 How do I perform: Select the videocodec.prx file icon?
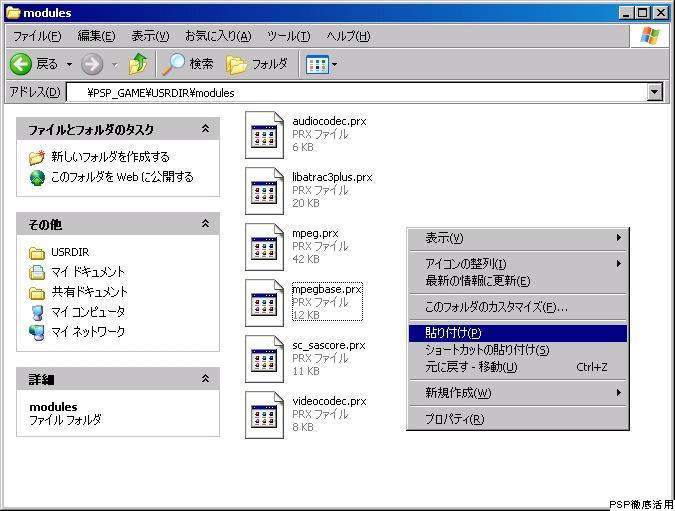point(264,415)
